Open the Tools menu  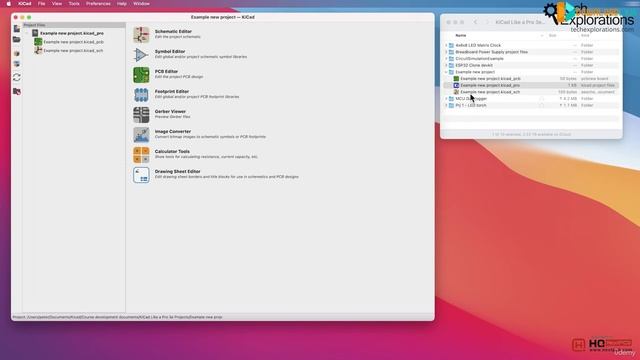[x=74, y=4]
